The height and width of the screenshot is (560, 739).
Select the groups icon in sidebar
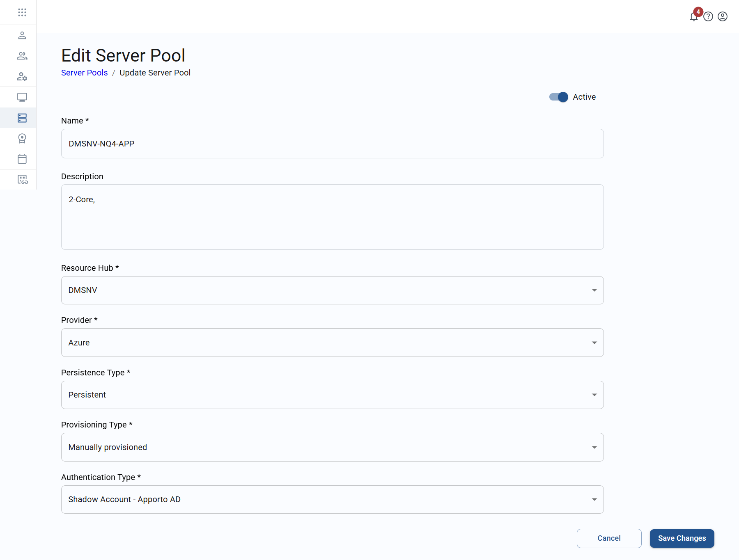click(x=22, y=56)
